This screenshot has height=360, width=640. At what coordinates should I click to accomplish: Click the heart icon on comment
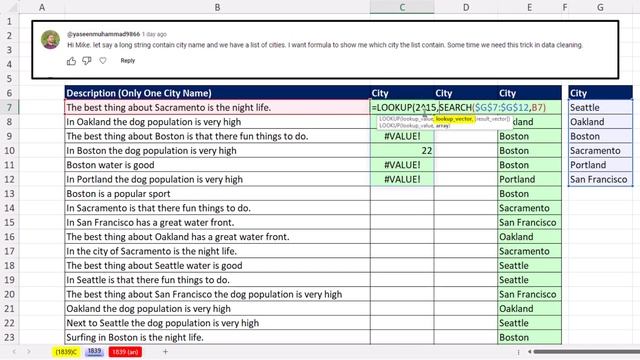point(103,60)
